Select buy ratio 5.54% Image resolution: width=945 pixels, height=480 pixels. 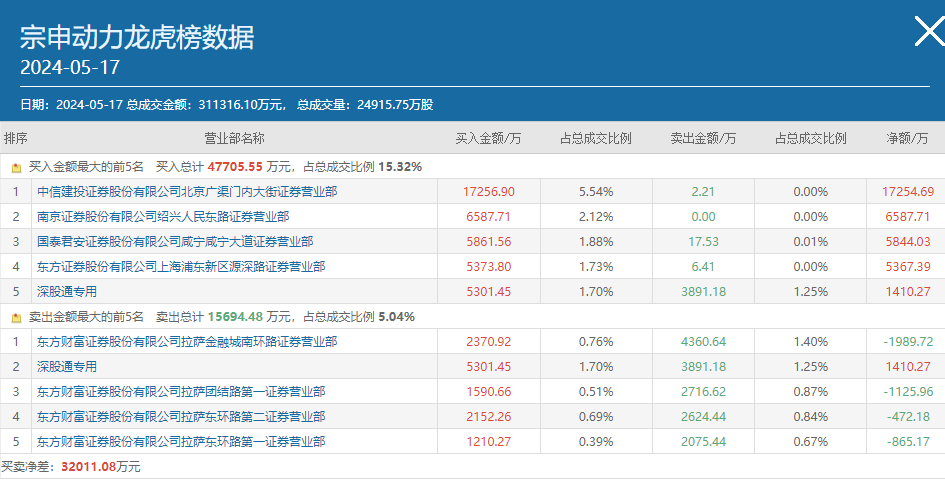tap(596, 192)
